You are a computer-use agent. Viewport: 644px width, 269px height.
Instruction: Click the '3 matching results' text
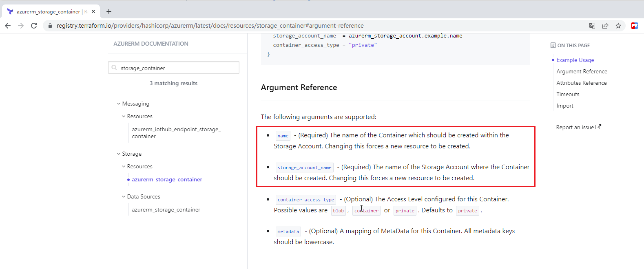[173, 83]
